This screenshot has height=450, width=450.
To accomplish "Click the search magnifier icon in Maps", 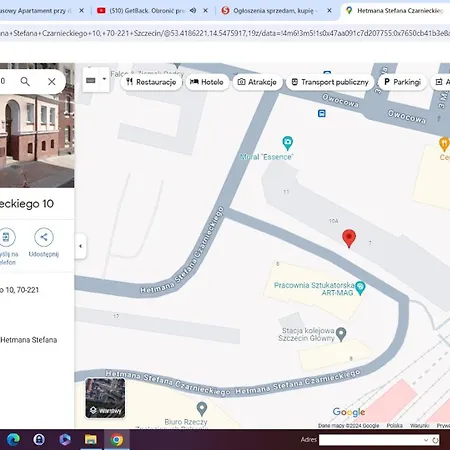I will [x=25, y=81].
